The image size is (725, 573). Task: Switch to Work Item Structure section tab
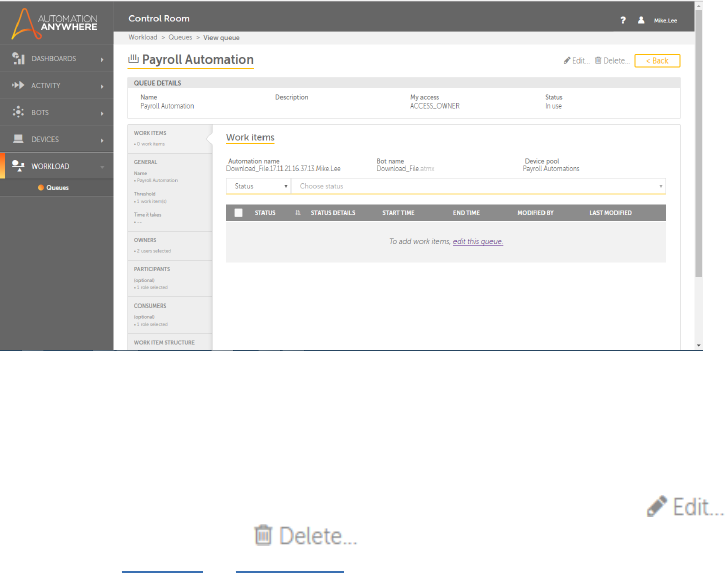coord(170,342)
